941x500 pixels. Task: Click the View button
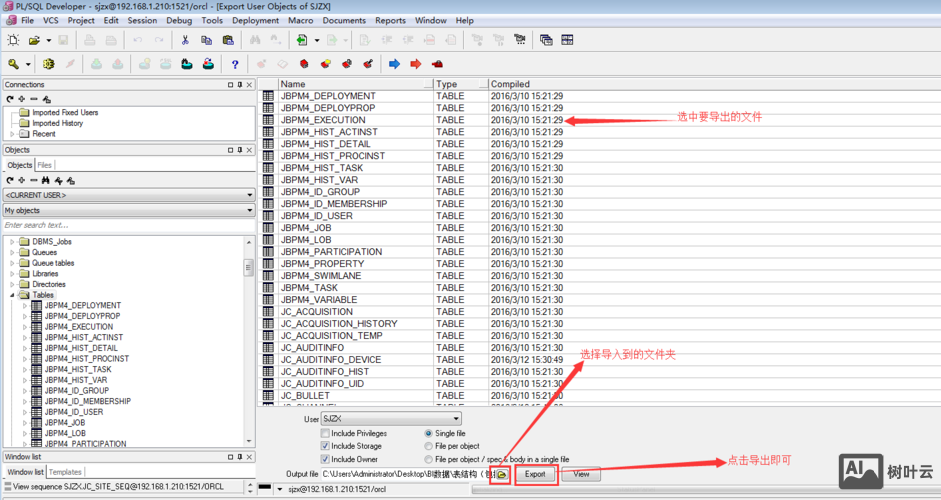(x=581, y=474)
